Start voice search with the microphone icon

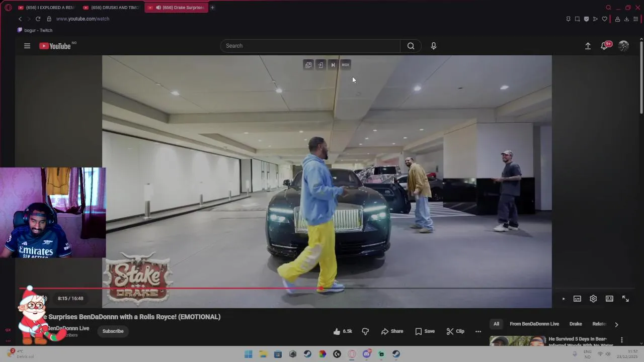(x=433, y=46)
